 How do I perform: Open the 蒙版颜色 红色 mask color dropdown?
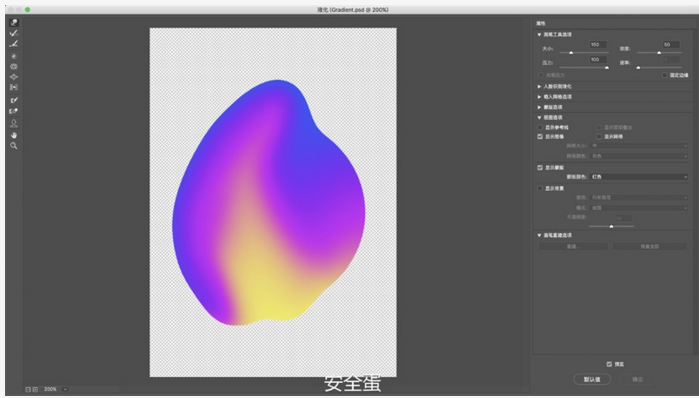(639, 177)
